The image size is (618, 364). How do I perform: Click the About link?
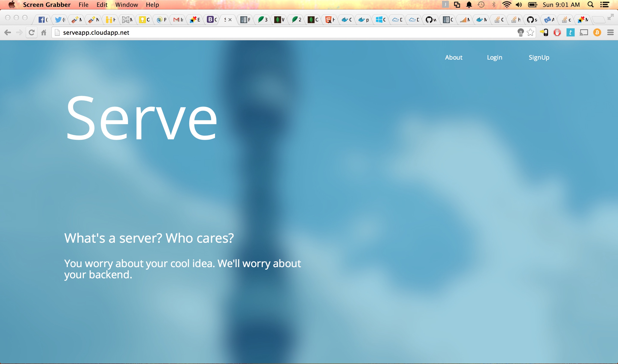(x=453, y=57)
